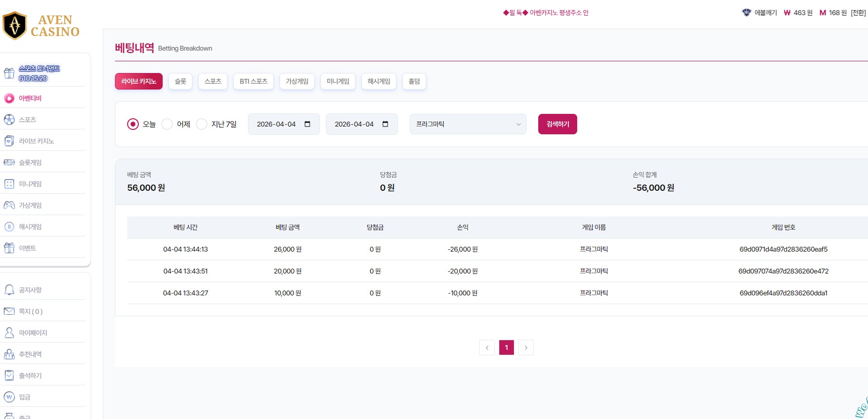868x419 pixels.
Task: Switch to the BTI 스포츠 tab
Action: pos(253,81)
